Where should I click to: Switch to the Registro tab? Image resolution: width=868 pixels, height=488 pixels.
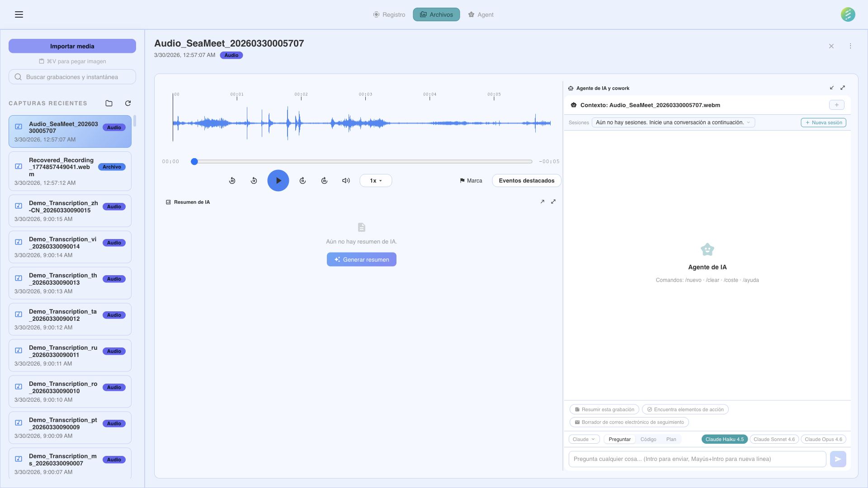point(389,14)
